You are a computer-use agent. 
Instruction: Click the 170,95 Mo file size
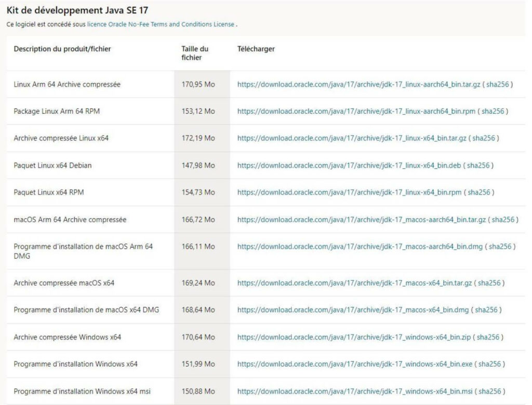coord(198,85)
